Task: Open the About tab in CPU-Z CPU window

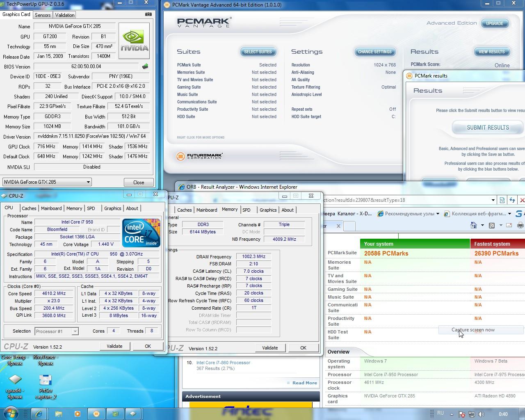Action: [x=132, y=208]
